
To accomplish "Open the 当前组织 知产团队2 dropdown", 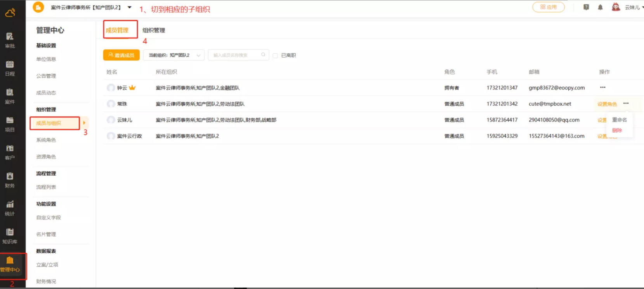I will coord(174,55).
